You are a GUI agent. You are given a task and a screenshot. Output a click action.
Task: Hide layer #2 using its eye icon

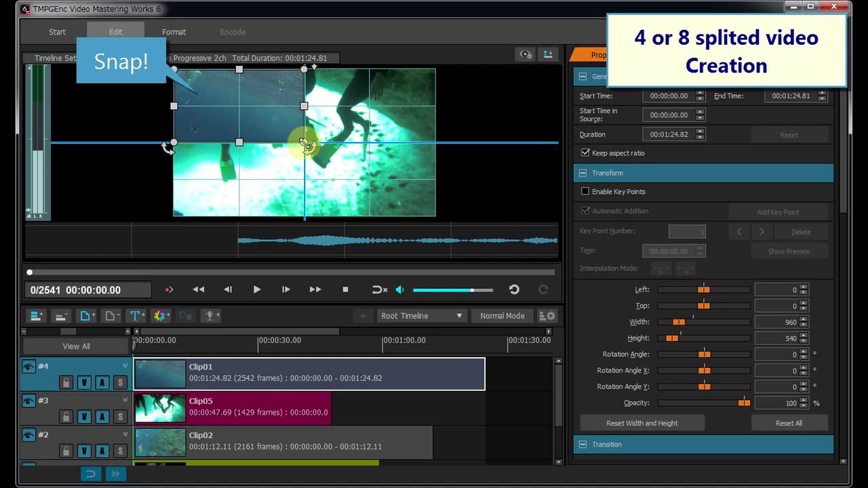28,434
